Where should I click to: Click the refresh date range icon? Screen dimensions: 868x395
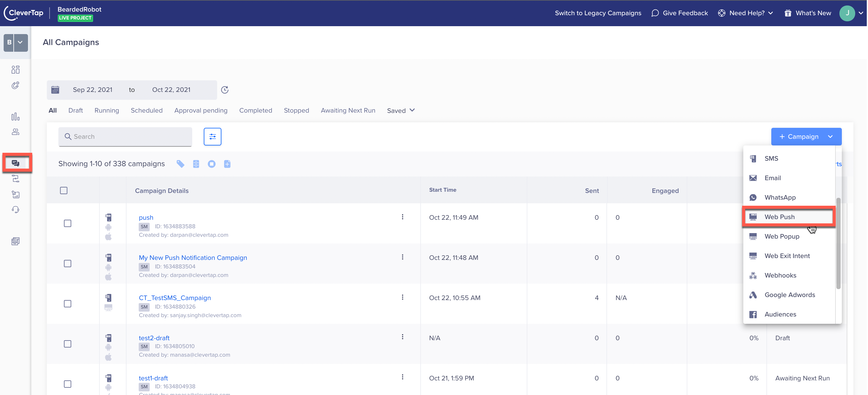[x=225, y=90]
